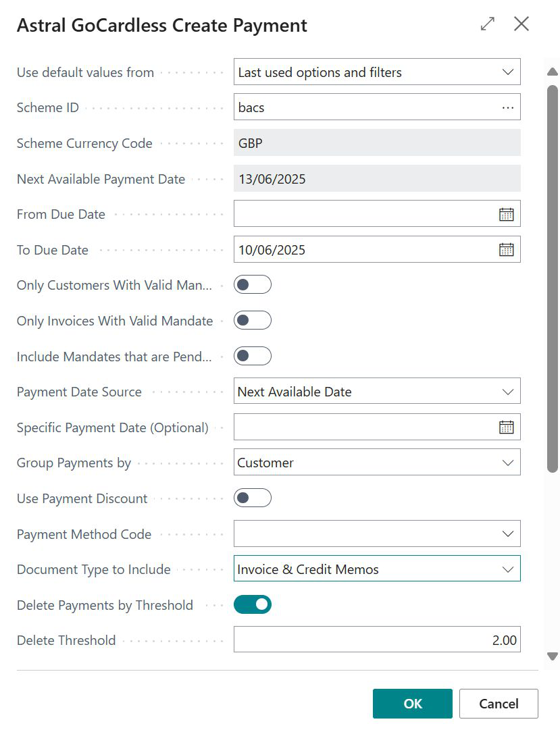Open the Document Type to Include dropdown

(508, 569)
